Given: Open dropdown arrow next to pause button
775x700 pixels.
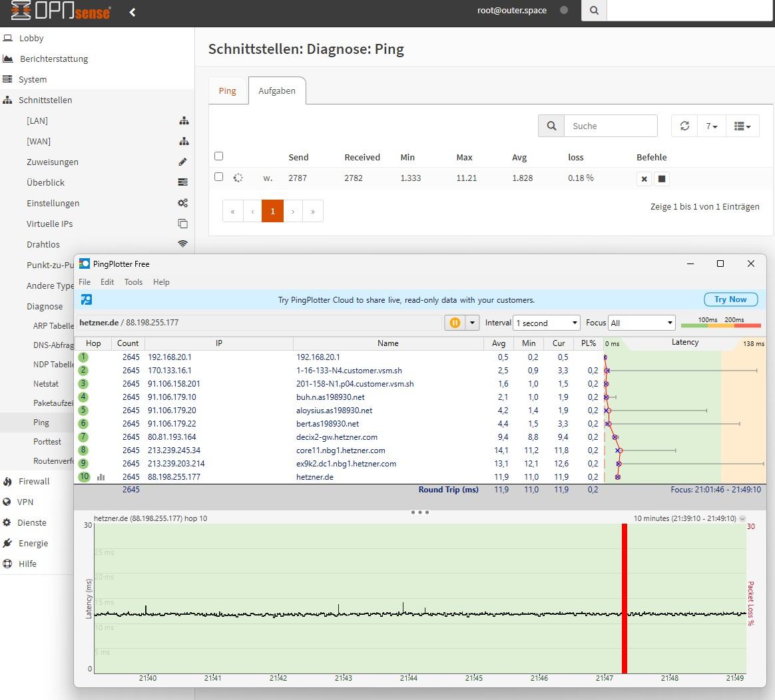Looking at the screenshot, I should coord(473,323).
